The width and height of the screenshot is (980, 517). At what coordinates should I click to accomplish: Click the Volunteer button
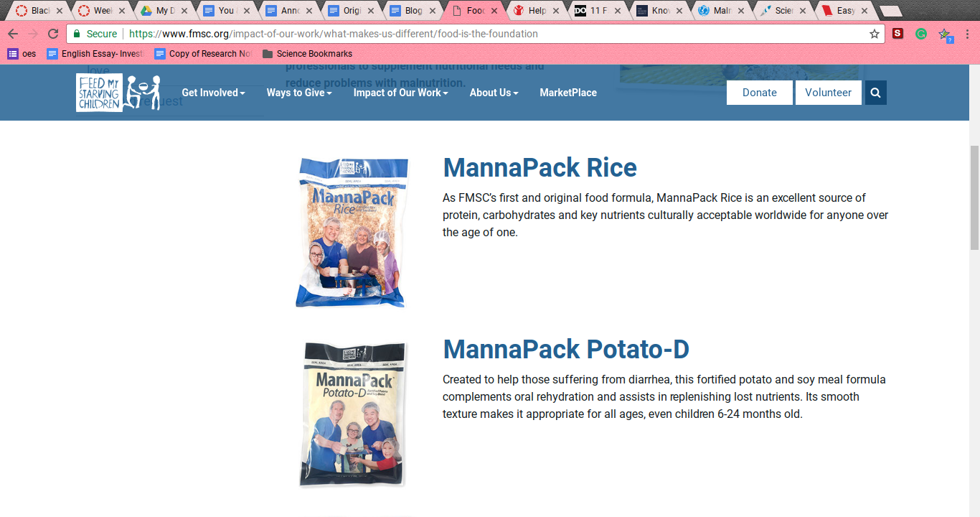pyautogui.click(x=829, y=93)
